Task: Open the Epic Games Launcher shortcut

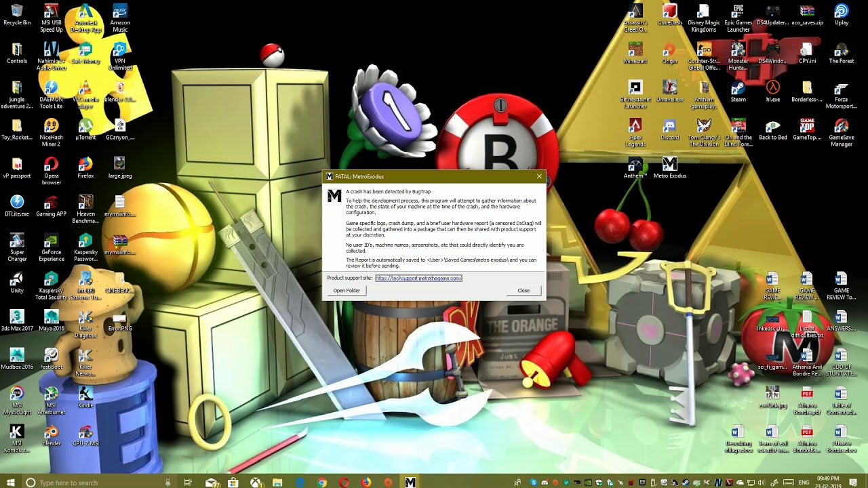Action: 738,18
